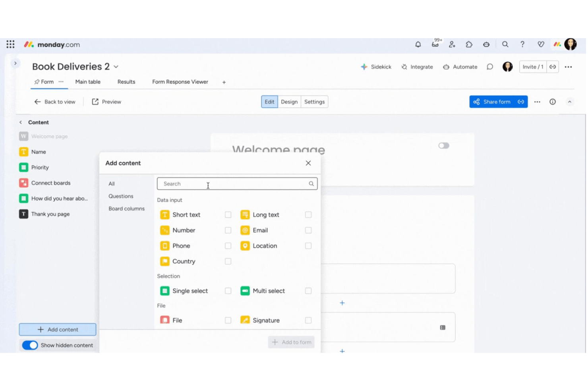Click the Search input field
This screenshot has height=392, width=588.
click(x=237, y=183)
